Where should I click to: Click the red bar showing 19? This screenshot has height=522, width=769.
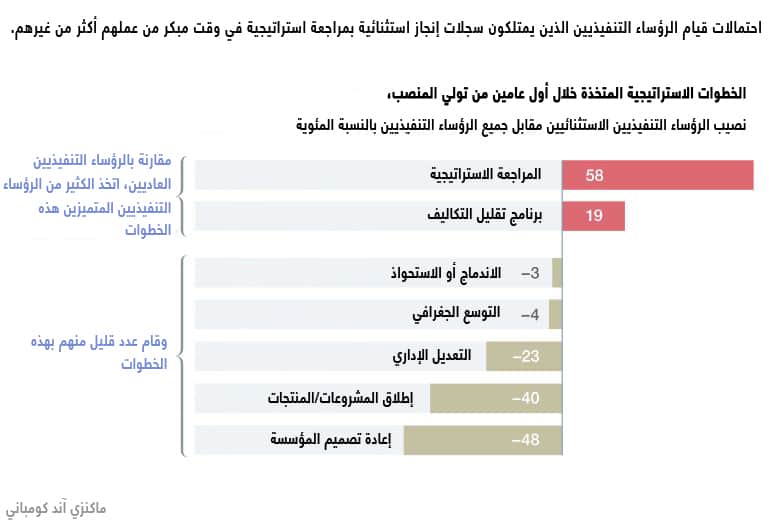[593, 216]
